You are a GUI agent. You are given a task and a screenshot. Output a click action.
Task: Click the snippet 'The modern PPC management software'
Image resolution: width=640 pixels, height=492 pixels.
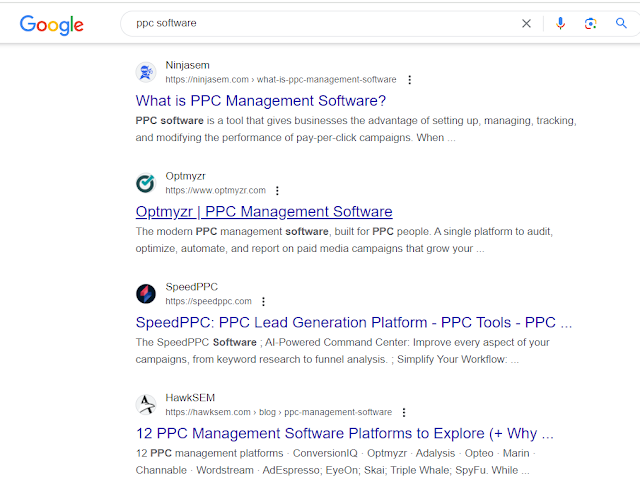344,240
